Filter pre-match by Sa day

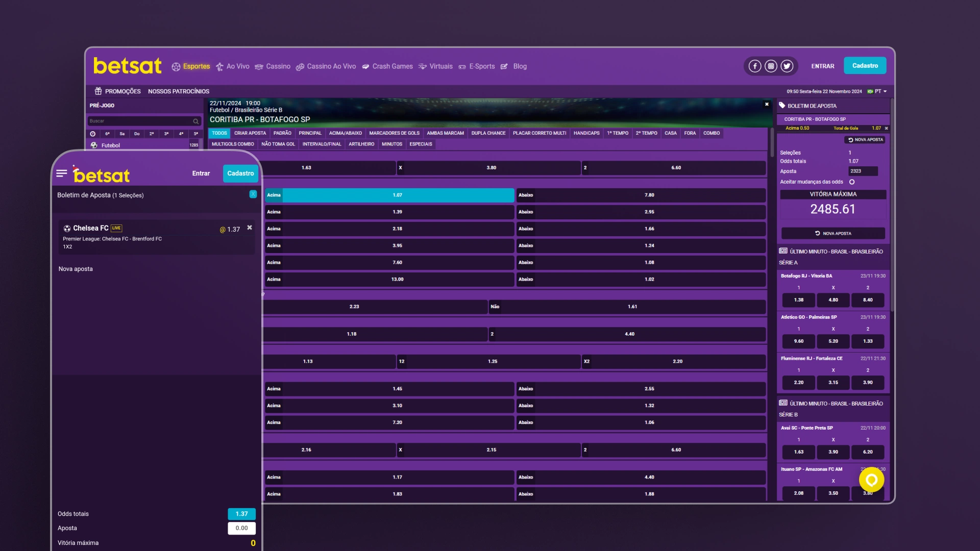122,134
